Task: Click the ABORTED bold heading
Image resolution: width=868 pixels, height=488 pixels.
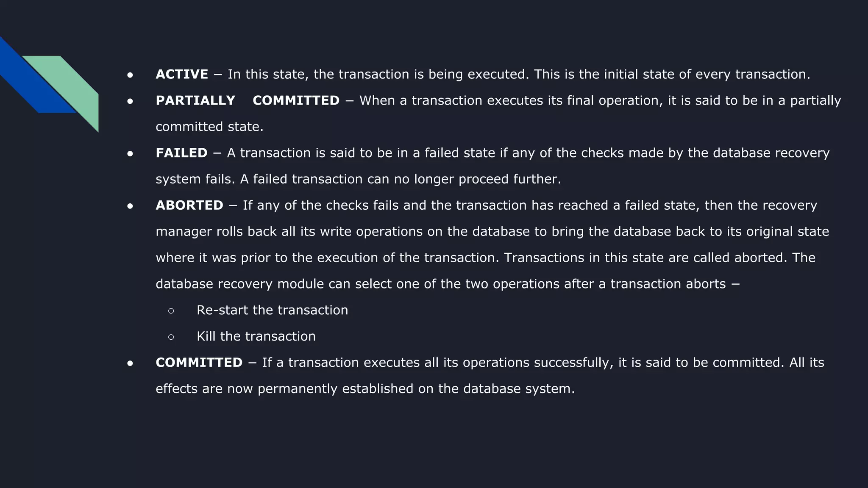Action: 189,205
